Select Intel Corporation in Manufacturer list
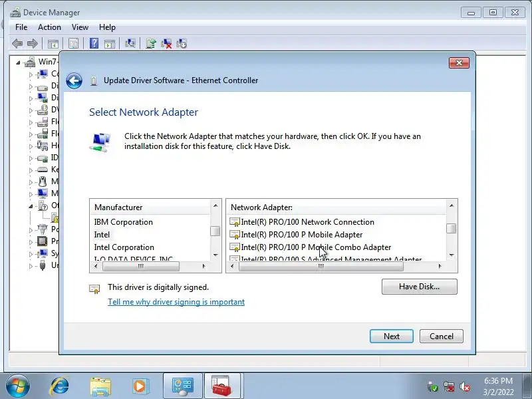 [124, 247]
